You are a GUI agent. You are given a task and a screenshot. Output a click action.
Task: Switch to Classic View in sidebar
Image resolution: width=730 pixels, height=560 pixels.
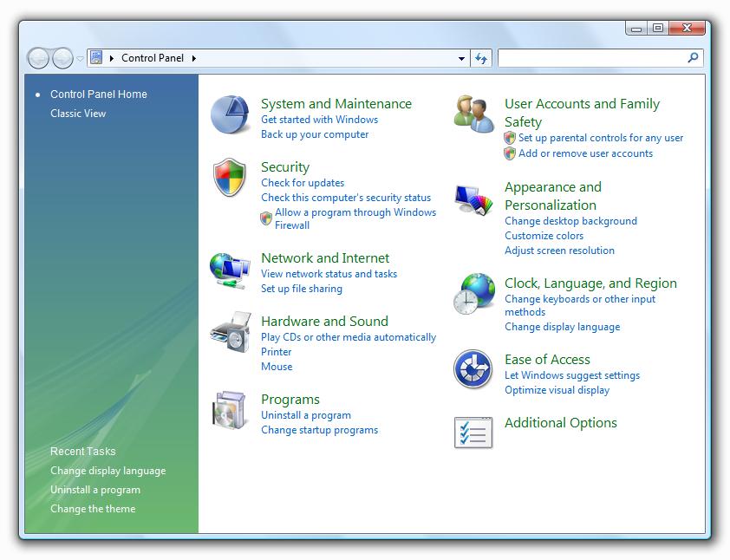78,114
